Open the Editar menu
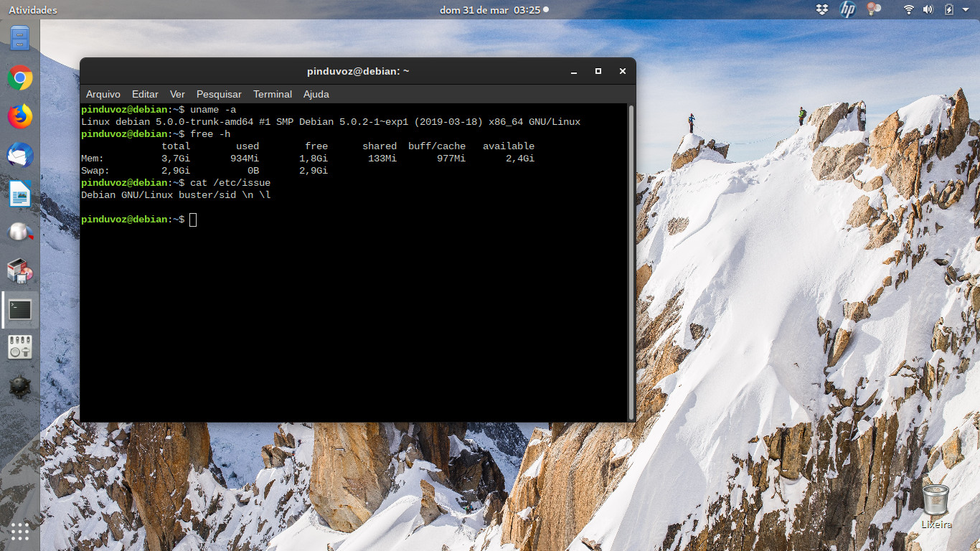The image size is (980, 551). (145, 94)
